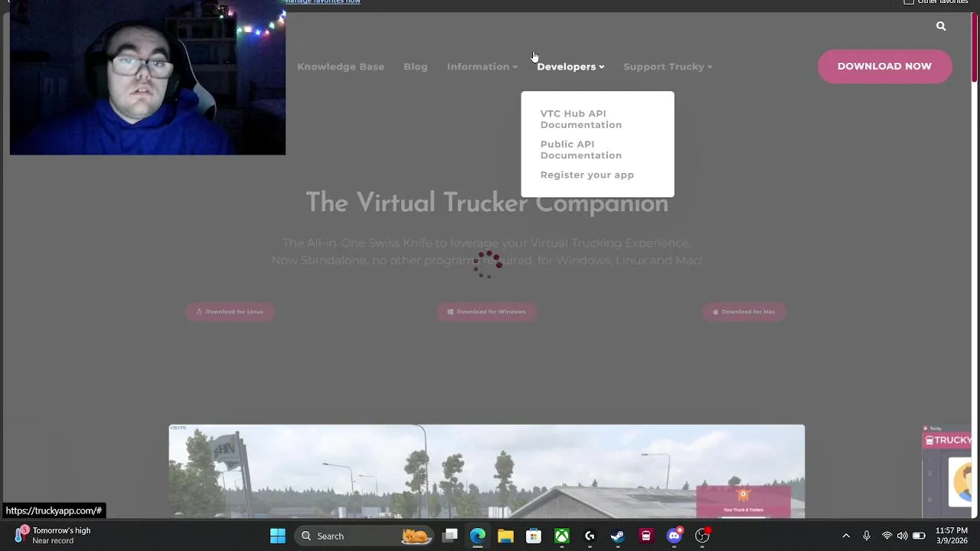Viewport: 980px width, 551px height.
Task: Click the Manage favorites now link
Action: (x=322, y=2)
